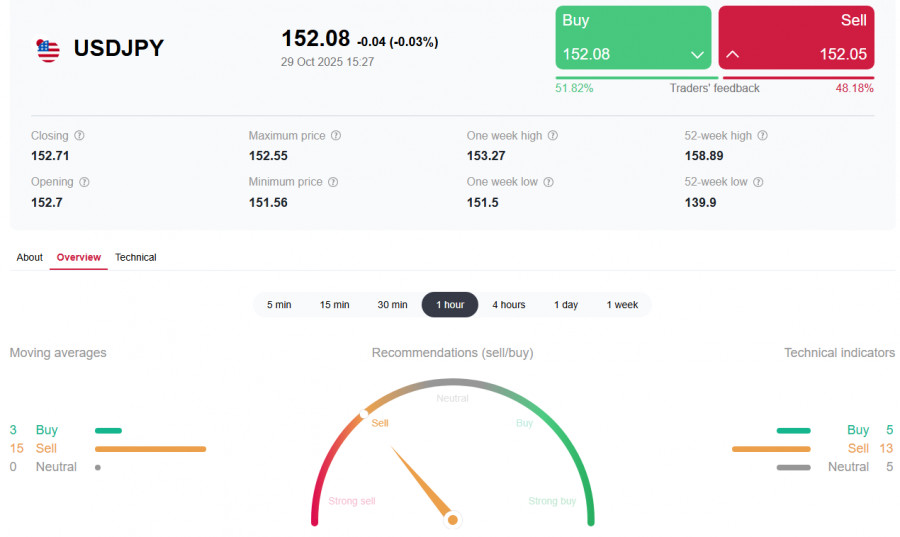This screenshot has height=537, width=900.
Task: Click the Technical indicators Neutral bar
Action: click(794, 468)
